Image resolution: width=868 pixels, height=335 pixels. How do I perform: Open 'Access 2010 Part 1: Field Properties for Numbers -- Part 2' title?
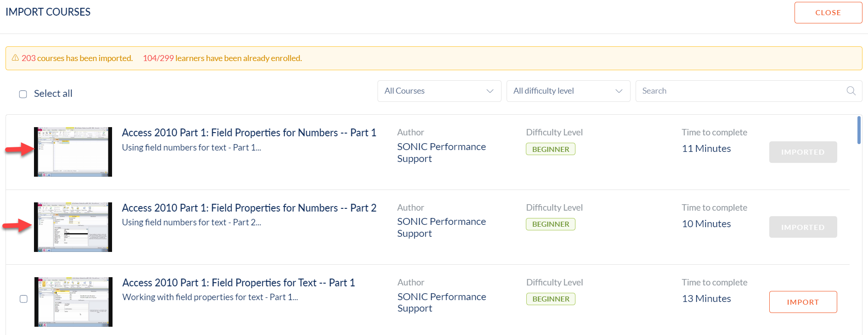point(249,208)
